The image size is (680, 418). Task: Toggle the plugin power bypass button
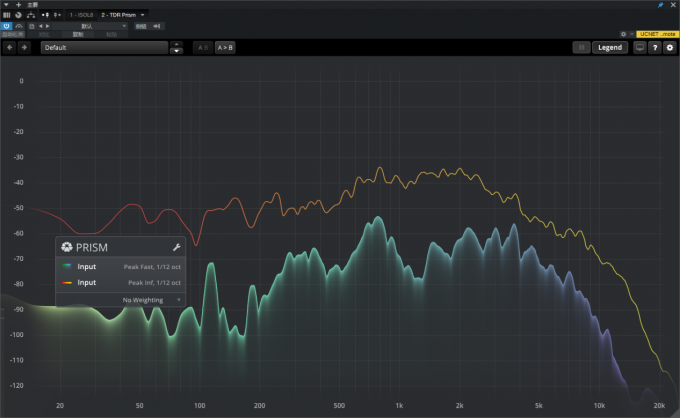click(x=7, y=25)
